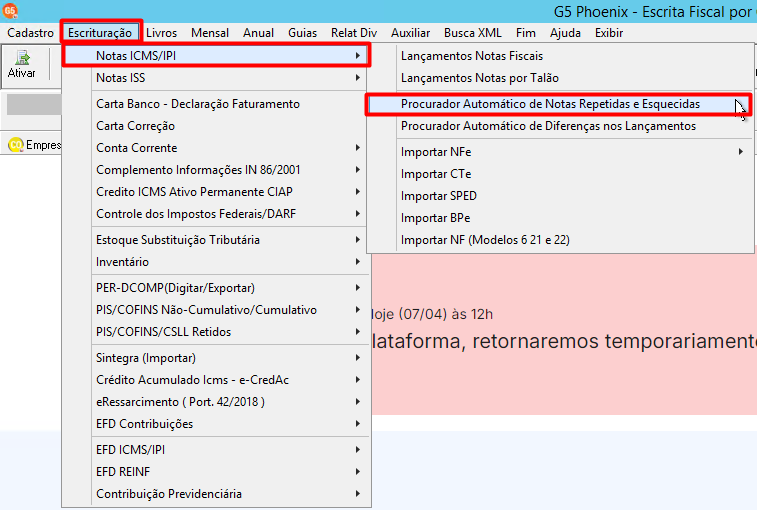Open the Fim menu
Screen dimensions: 757x510
pos(526,33)
